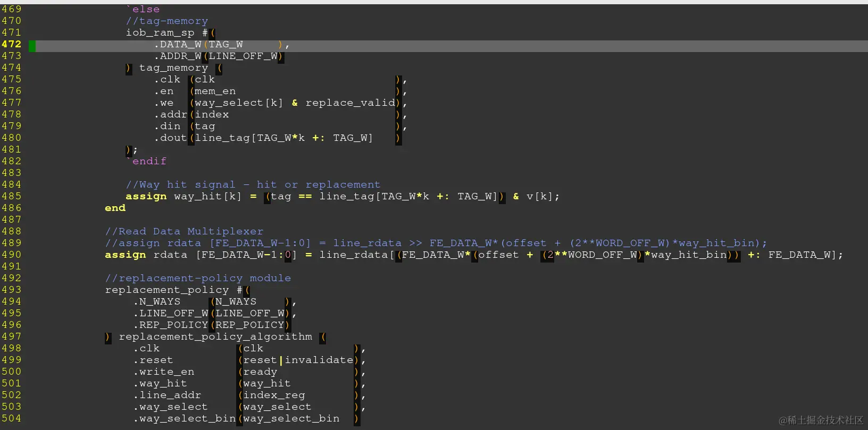This screenshot has height=430, width=868.
Task: Click the .way_select_bin port name
Action: pos(184,418)
